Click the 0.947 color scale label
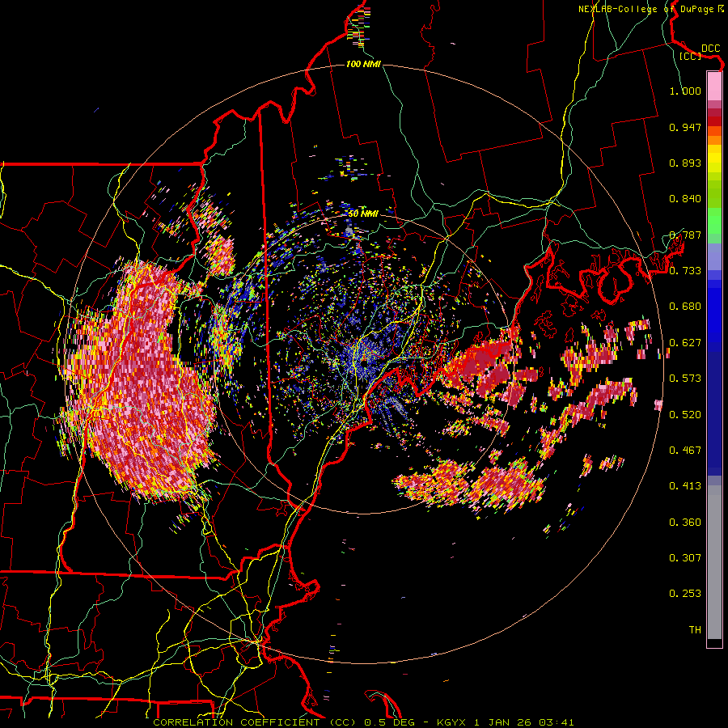The height and width of the screenshot is (728, 728). (x=685, y=127)
